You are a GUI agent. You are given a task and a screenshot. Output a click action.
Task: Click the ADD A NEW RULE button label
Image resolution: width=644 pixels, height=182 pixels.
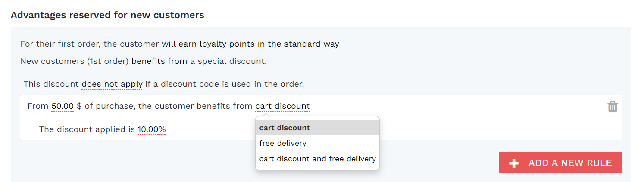click(570, 163)
